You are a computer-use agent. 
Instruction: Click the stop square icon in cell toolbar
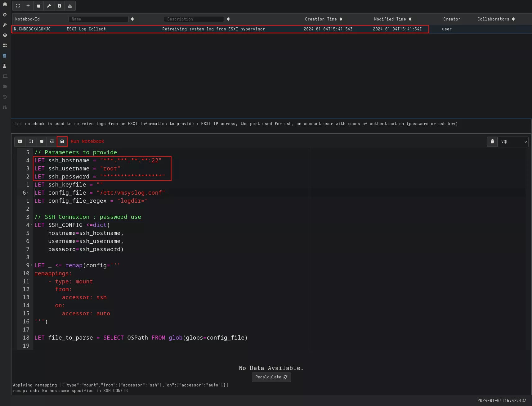click(x=42, y=141)
